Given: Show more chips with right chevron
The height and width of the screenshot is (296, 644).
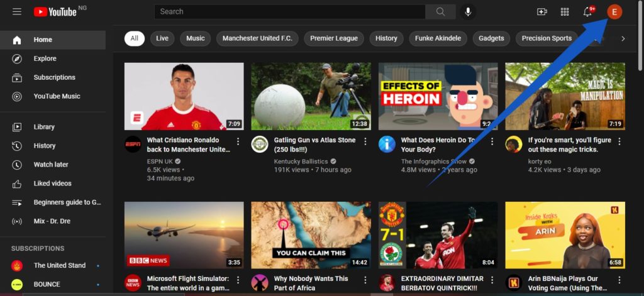Looking at the screenshot, I should [623, 38].
